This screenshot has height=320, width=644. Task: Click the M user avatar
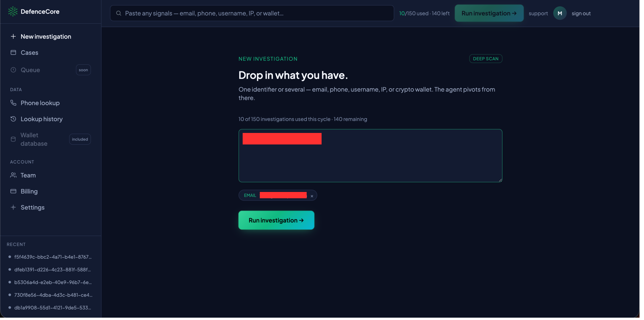tap(563, 13)
